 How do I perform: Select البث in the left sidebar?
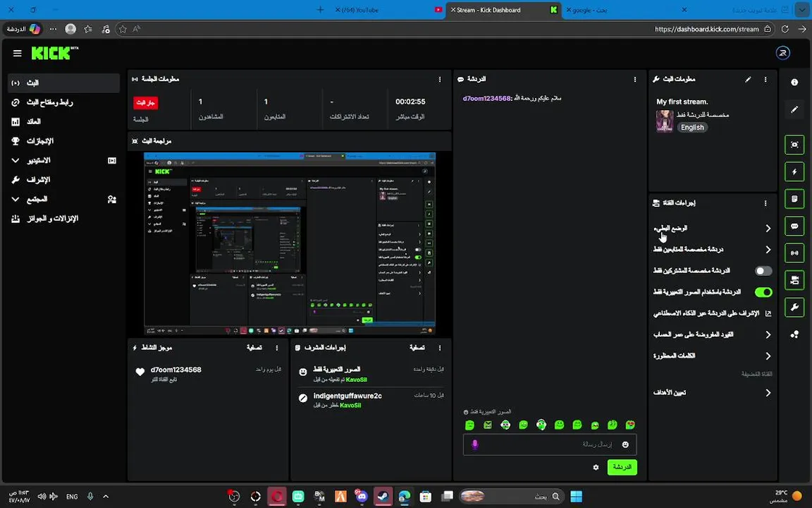pyautogui.click(x=63, y=83)
